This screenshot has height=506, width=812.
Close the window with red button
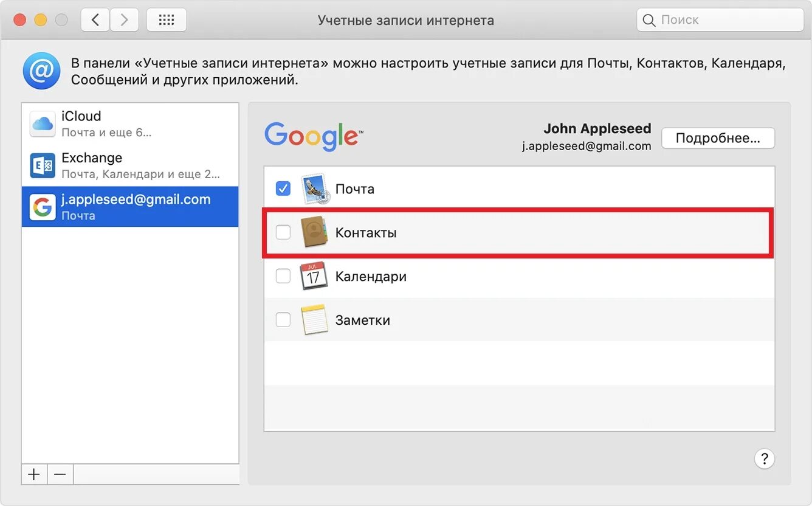click(20, 20)
